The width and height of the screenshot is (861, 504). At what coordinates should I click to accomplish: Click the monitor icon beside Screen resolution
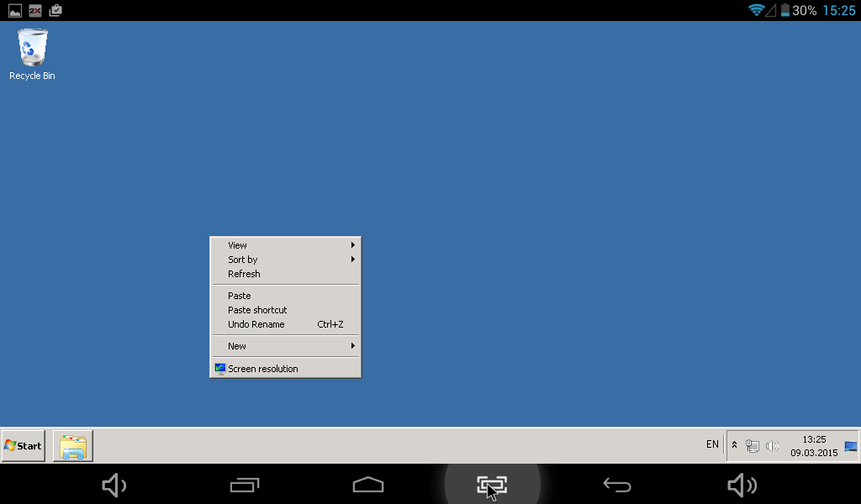coord(220,369)
